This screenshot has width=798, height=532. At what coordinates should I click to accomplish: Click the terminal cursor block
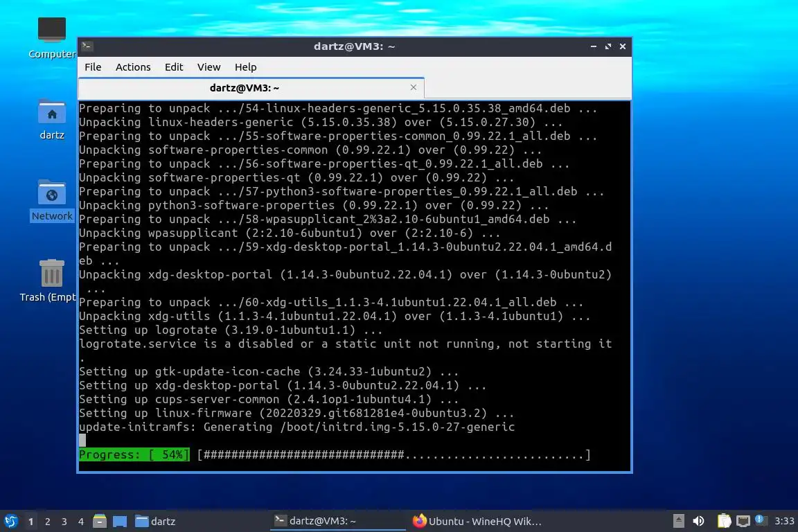(82, 441)
